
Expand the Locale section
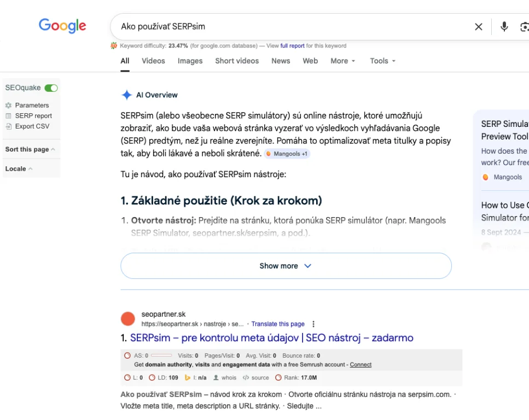pyautogui.click(x=19, y=168)
